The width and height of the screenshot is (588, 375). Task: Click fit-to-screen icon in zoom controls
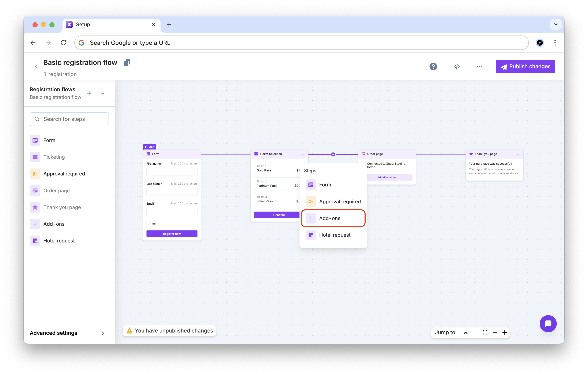485,333
